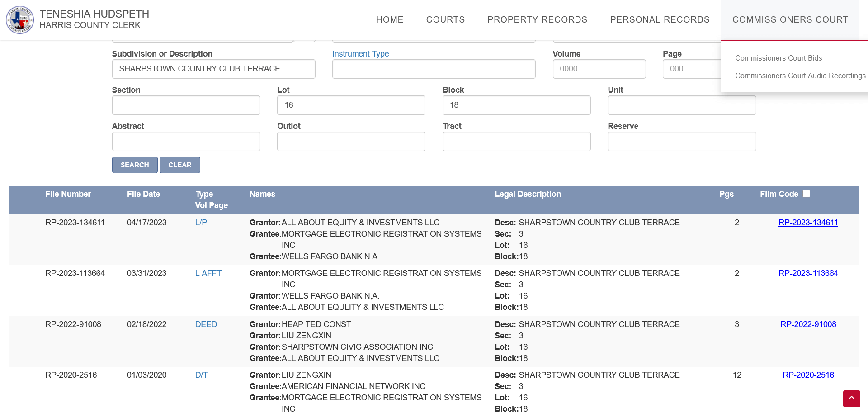Click TENESHIA HUDSPETH site title
The height and width of the screenshot is (413, 868).
click(x=94, y=14)
